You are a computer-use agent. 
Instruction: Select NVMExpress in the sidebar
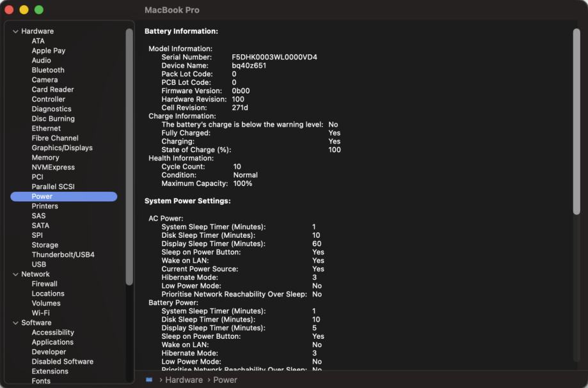point(53,167)
